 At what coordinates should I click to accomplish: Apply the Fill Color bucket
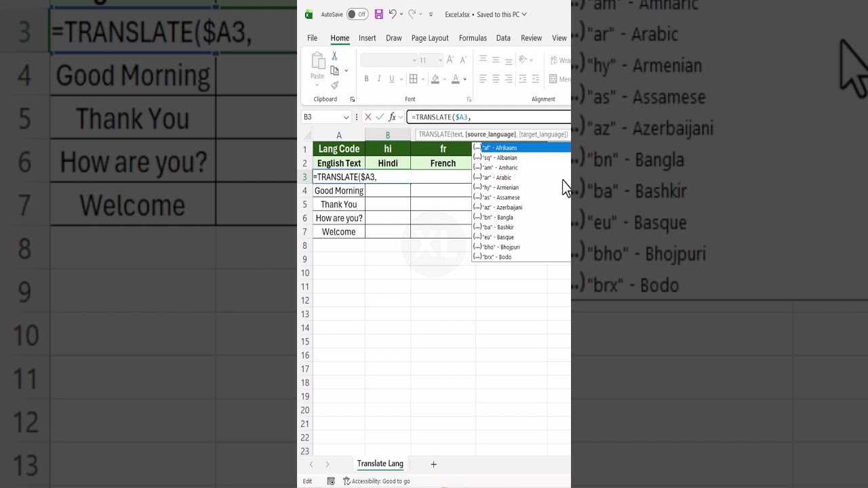pos(435,79)
